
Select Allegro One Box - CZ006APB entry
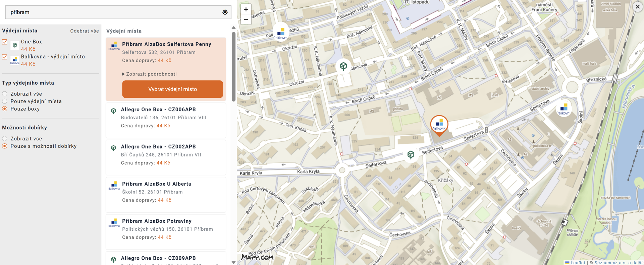click(166, 118)
